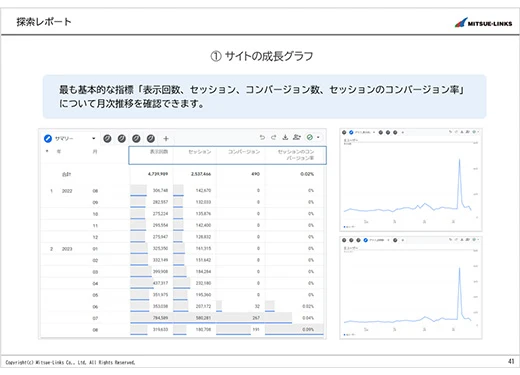Click the コンバージョン column header
This screenshot has height=375, width=520.
(x=244, y=152)
